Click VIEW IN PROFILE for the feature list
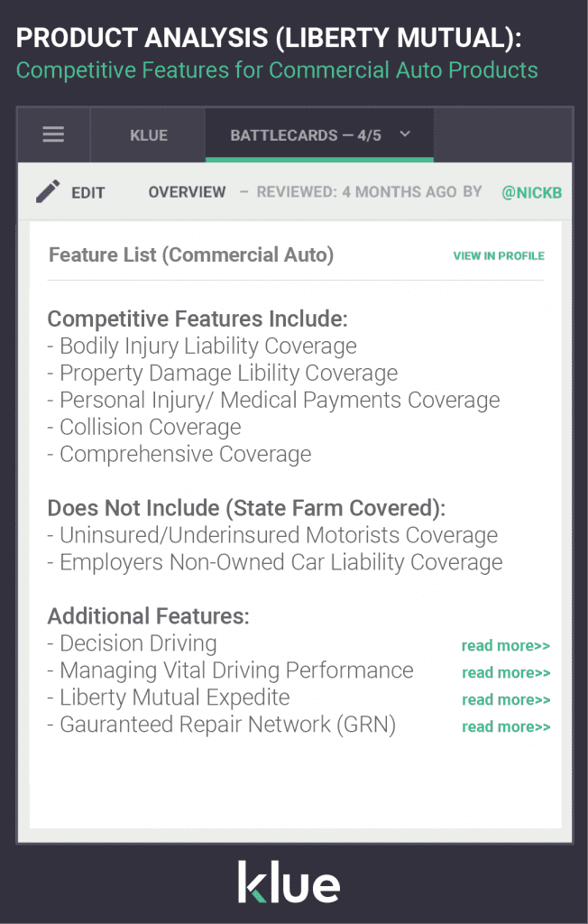This screenshot has height=924, width=588. click(x=499, y=255)
